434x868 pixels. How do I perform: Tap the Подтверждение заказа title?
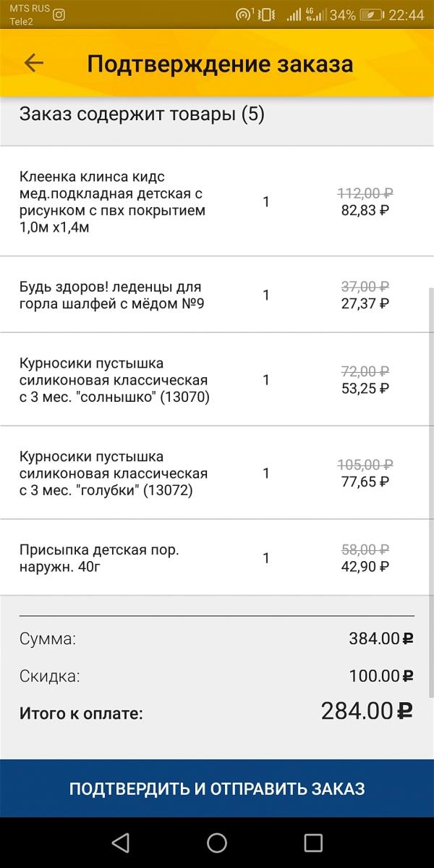click(220, 64)
